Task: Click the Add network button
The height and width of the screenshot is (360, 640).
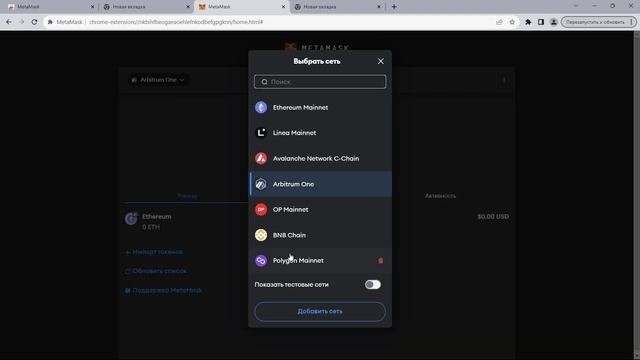Action: tap(320, 311)
